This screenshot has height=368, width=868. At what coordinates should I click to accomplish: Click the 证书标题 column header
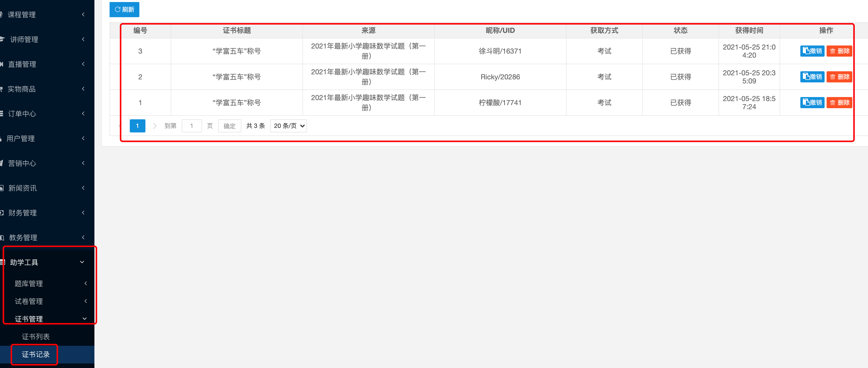[x=237, y=30]
